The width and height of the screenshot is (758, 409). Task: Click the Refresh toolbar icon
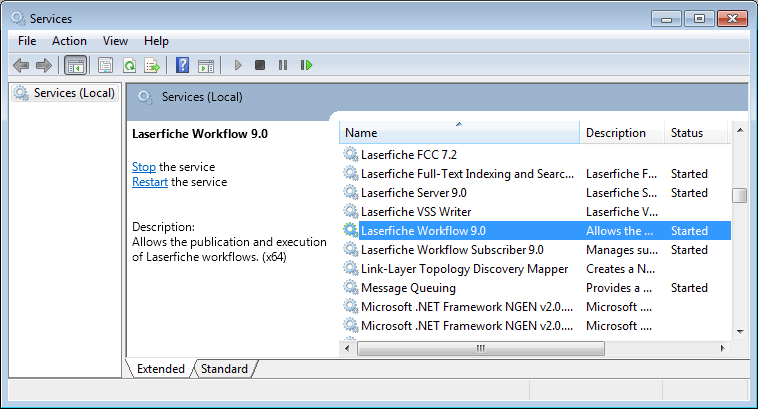click(129, 65)
